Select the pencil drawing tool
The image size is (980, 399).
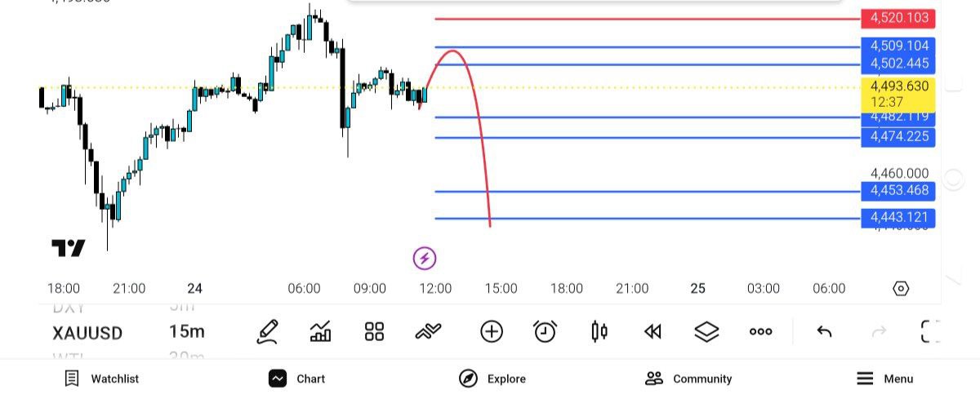point(267,331)
